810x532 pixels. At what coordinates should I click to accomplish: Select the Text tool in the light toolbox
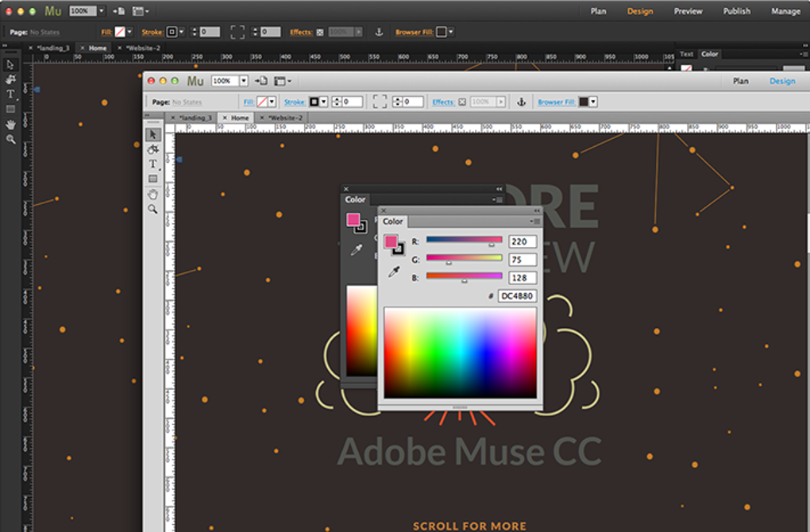[153, 164]
